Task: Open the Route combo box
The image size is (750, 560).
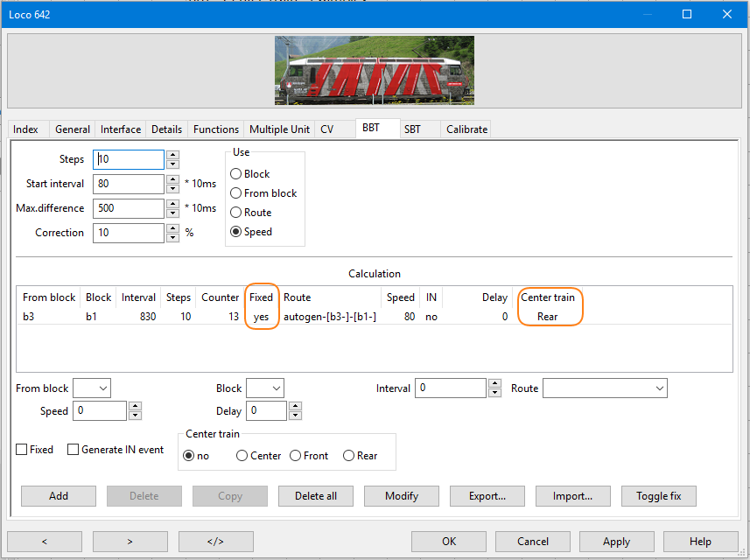Action: coord(658,388)
